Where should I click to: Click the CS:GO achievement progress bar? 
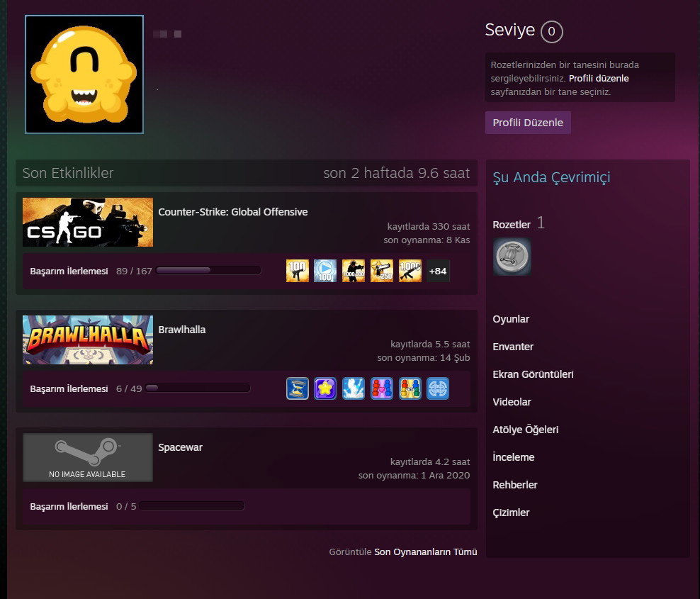pyautogui.click(x=208, y=270)
